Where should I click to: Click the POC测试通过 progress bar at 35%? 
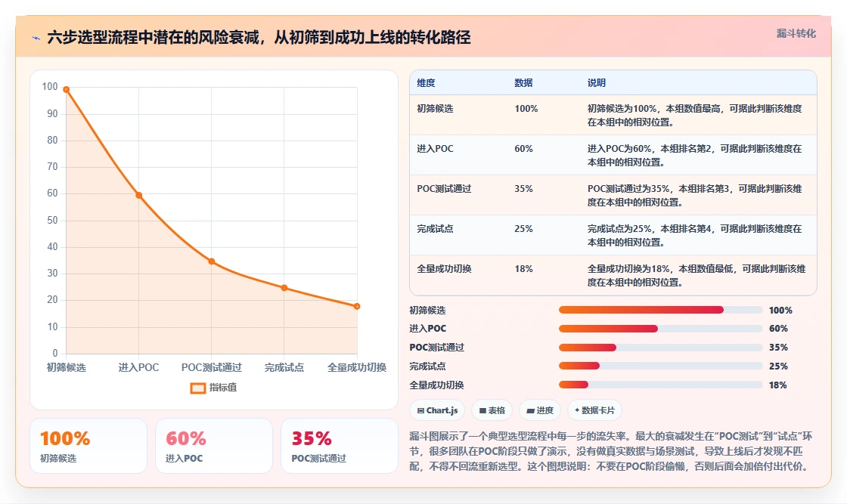(x=661, y=348)
